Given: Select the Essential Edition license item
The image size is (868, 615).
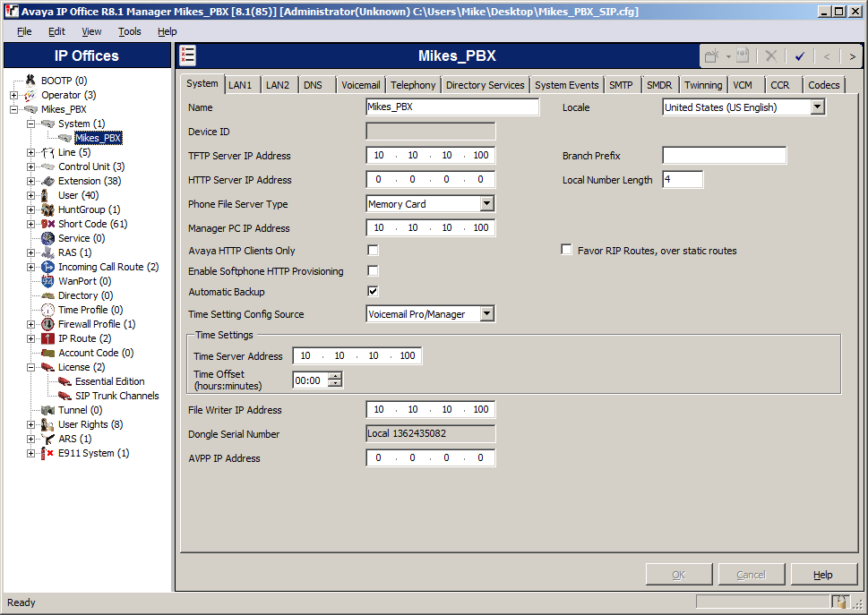Looking at the screenshot, I should (109, 381).
